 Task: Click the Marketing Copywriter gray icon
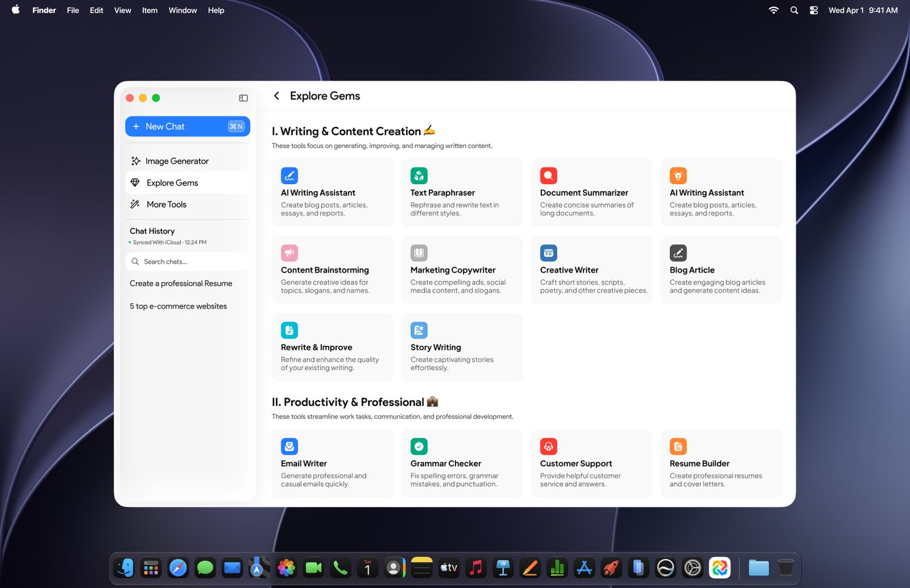(419, 253)
